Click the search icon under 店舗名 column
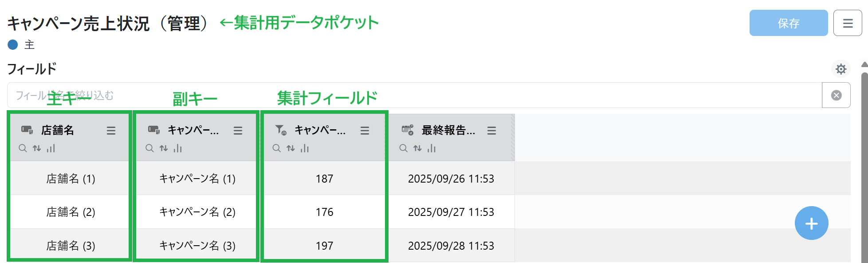868x263 pixels. point(23,148)
